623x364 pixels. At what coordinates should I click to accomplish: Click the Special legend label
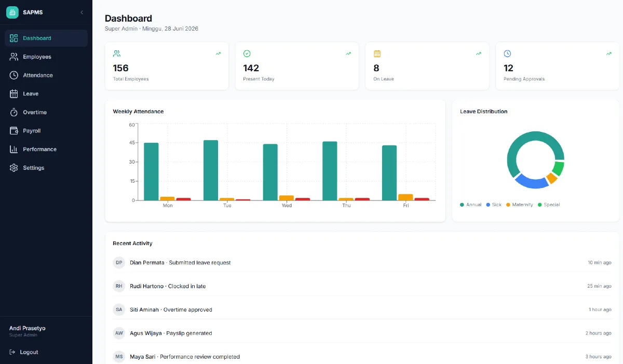[552, 205]
